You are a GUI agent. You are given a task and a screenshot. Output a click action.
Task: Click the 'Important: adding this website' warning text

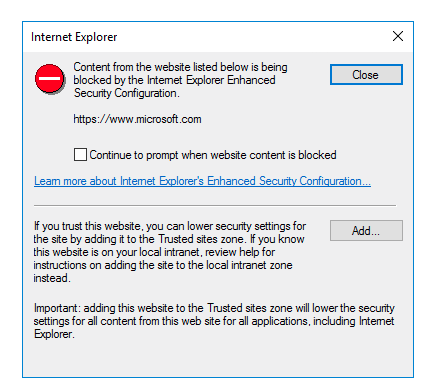(x=214, y=321)
